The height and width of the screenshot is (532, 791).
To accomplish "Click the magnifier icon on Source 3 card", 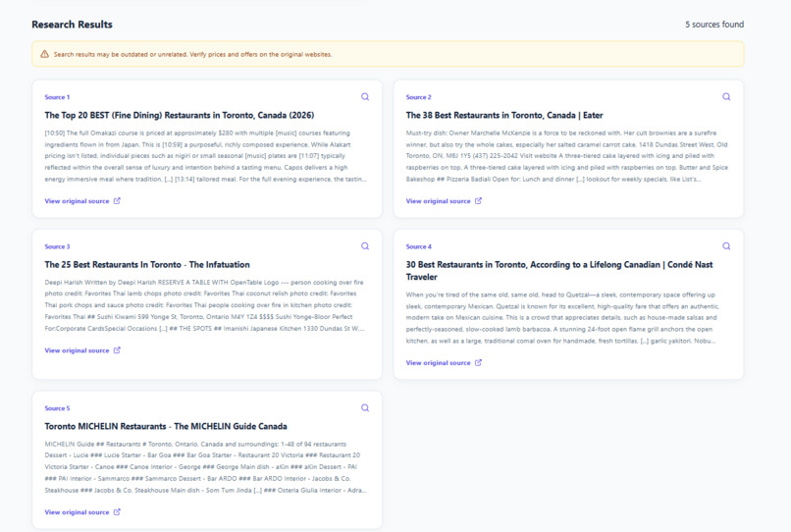I will click(365, 246).
